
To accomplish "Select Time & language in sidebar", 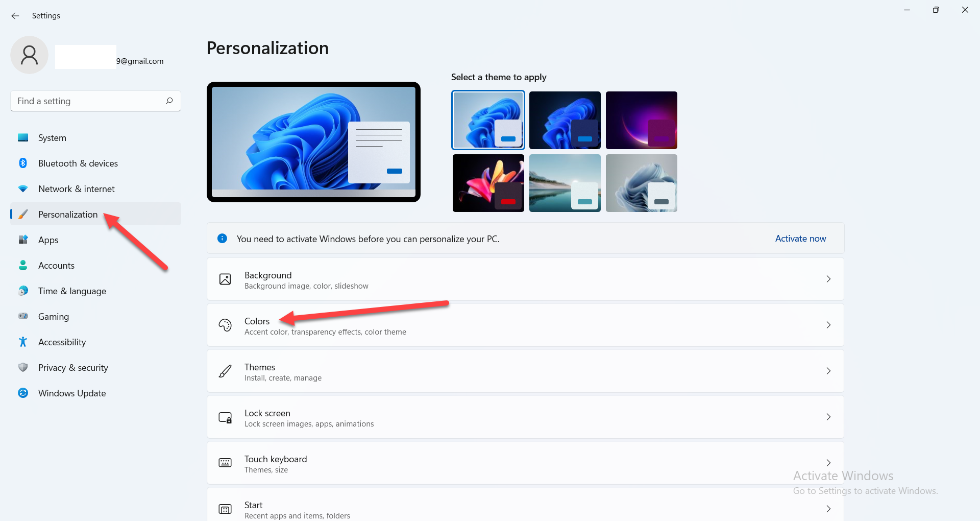I will click(x=72, y=291).
